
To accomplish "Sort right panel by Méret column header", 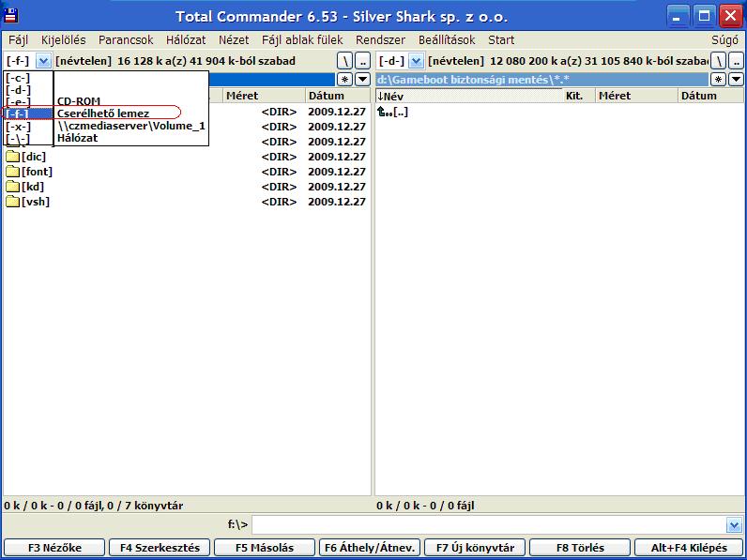I will (615, 96).
